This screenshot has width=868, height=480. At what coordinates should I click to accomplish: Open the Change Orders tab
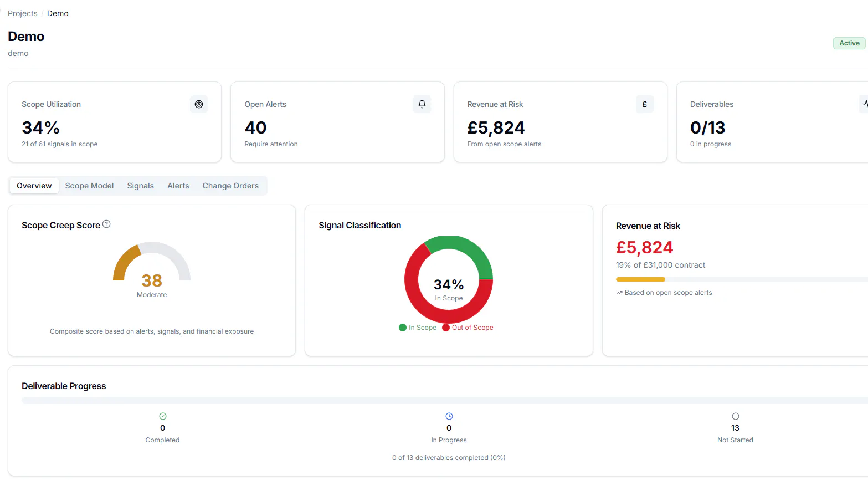tap(230, 186)
